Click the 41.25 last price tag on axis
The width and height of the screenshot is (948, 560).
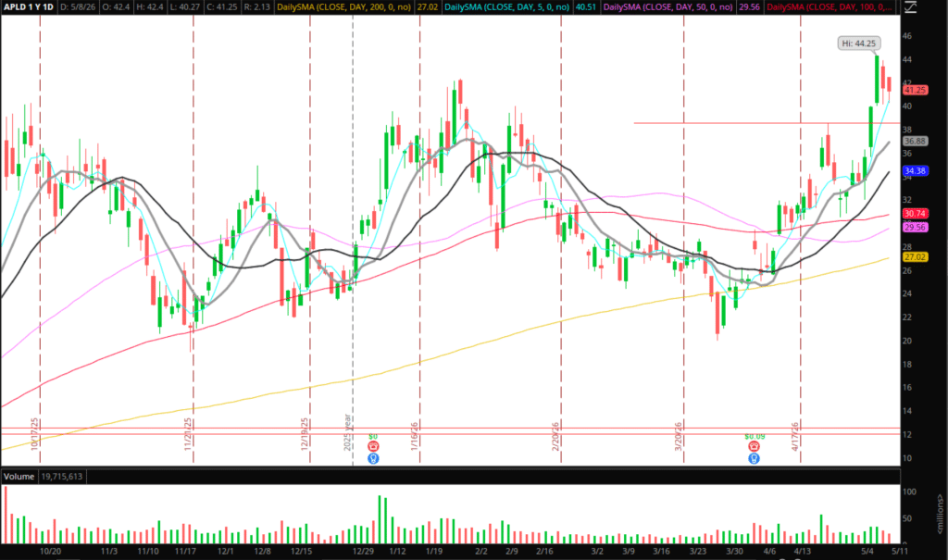(915, 90)
